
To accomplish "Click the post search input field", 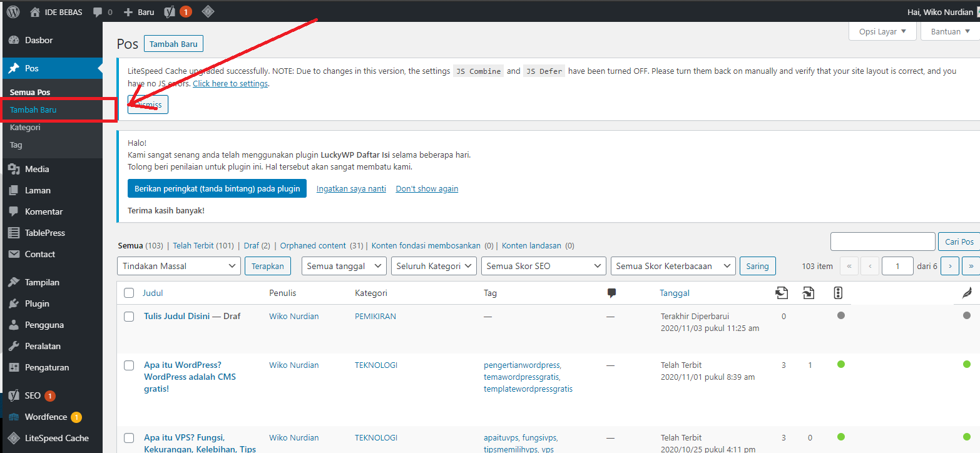I will [882, 242].
